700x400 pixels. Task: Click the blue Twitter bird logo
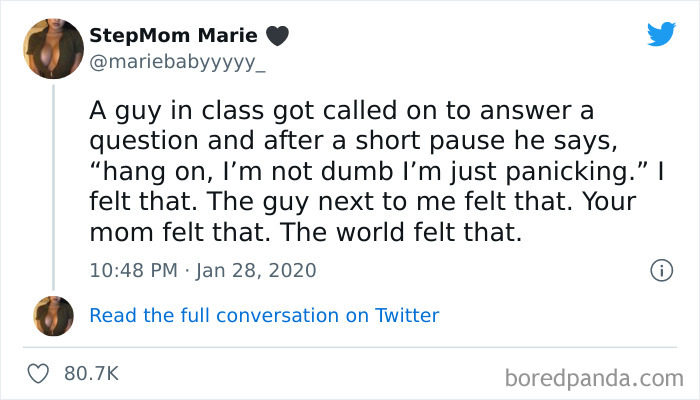point(661,33)
